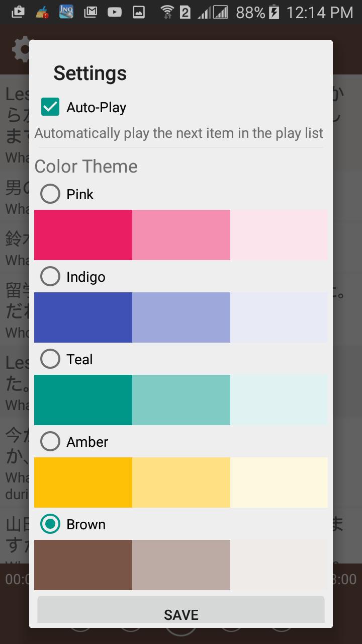Select the Brown theme radio button
The height and width of the screenshot is (644, 362).
point(50,524)
